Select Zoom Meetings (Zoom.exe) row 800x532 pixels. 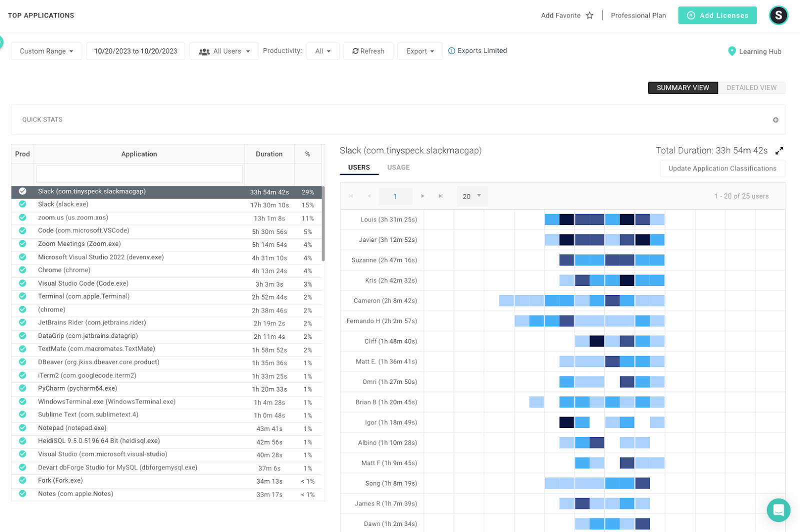167,244
